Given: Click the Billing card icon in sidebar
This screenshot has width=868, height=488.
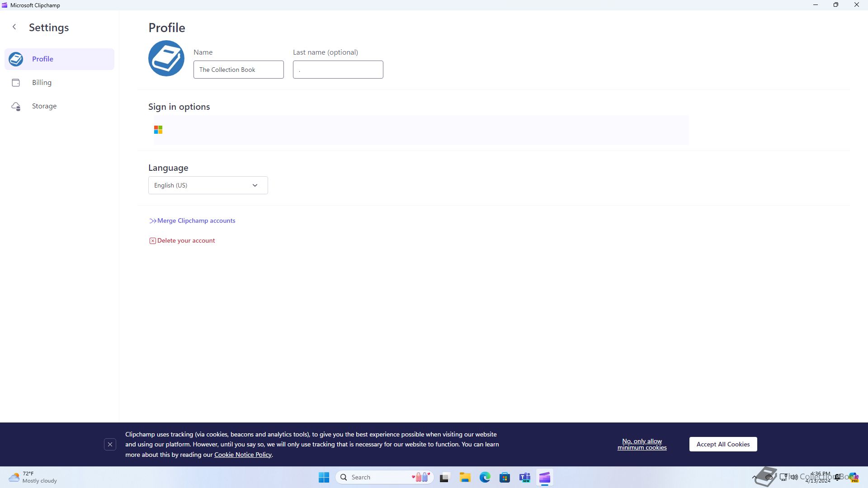Looking at the screenshot, I should 16,83.
